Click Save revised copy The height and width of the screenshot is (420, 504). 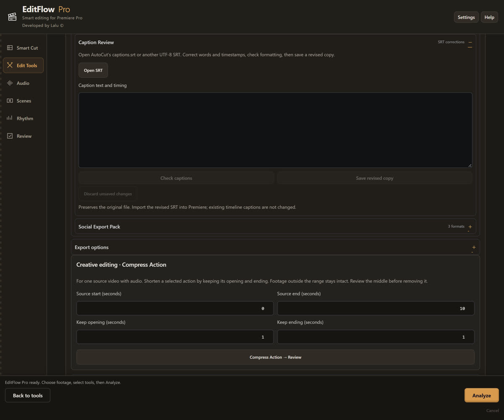pyautogui.click(x=375, y=178)
